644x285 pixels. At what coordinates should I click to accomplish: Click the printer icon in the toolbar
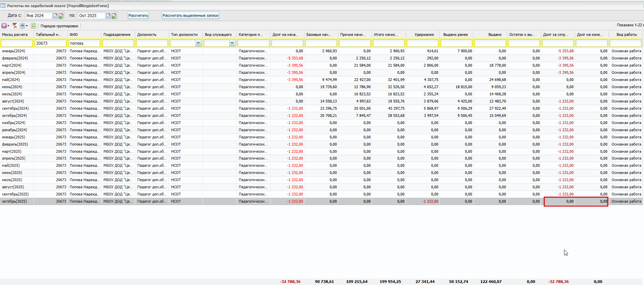point(22,26)
